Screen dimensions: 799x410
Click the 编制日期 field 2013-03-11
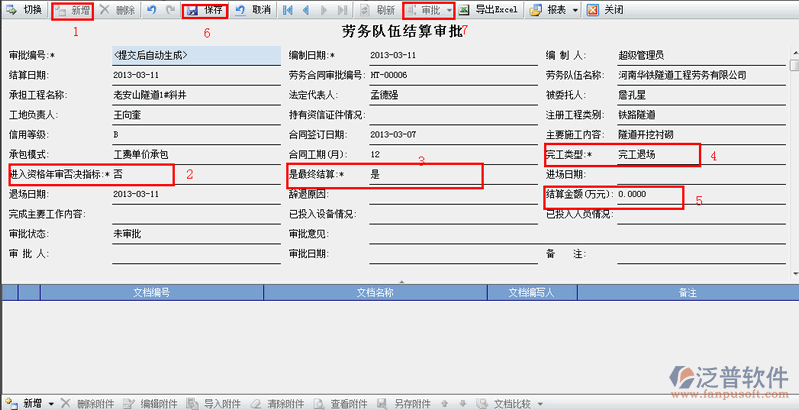tap(454, 56)
